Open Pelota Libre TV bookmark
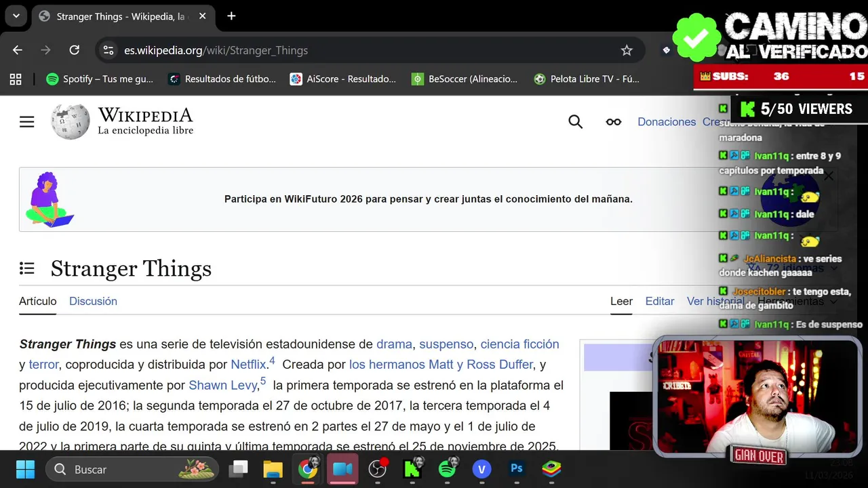This screenshot has width=868, height=488. point(587,79)
